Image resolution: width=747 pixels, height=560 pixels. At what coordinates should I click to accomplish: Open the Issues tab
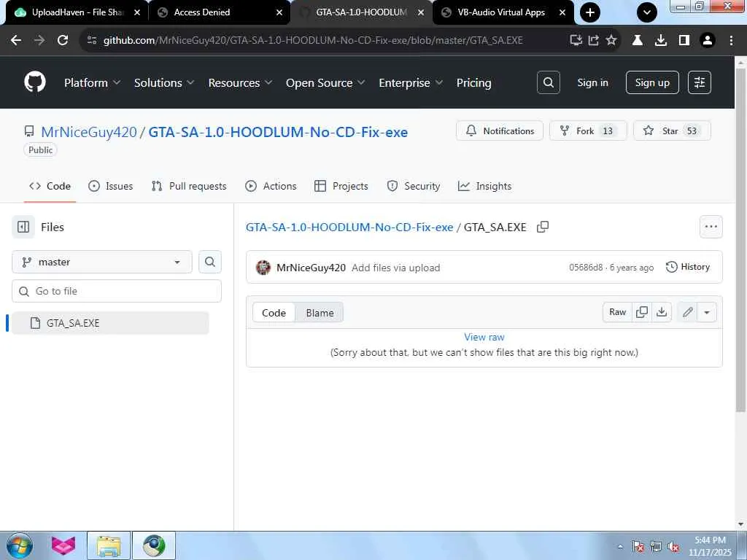click(111, 186)
